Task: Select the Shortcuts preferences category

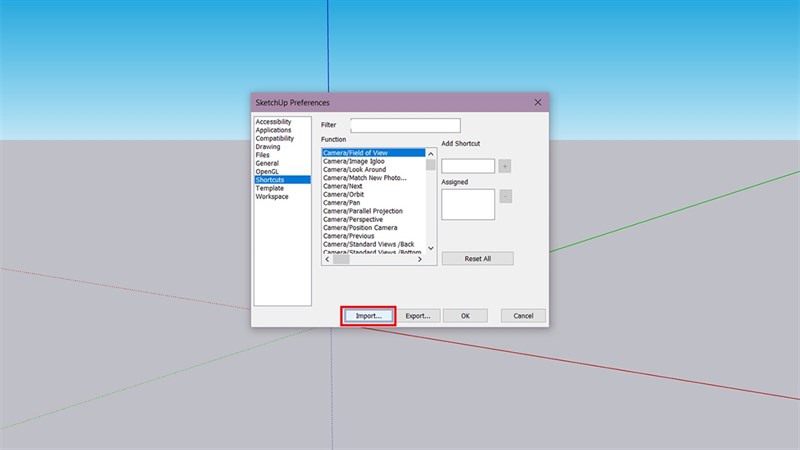Action: coord(282,180)
